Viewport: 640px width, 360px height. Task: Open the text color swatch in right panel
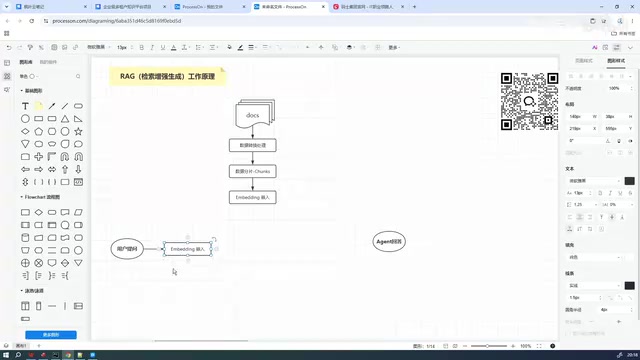tap(629, 180)
